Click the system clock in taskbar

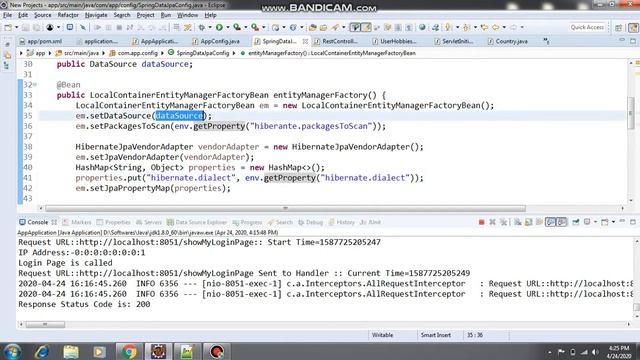point(619,351)
